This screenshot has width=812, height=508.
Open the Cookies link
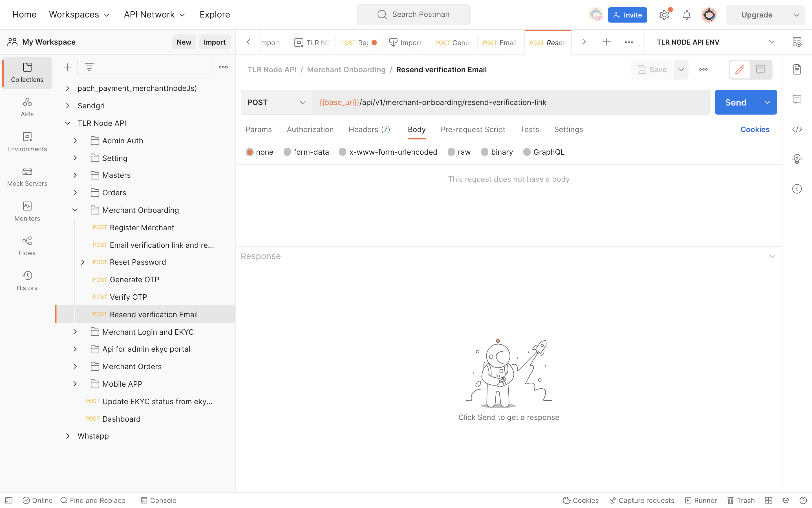click(755, 130)
